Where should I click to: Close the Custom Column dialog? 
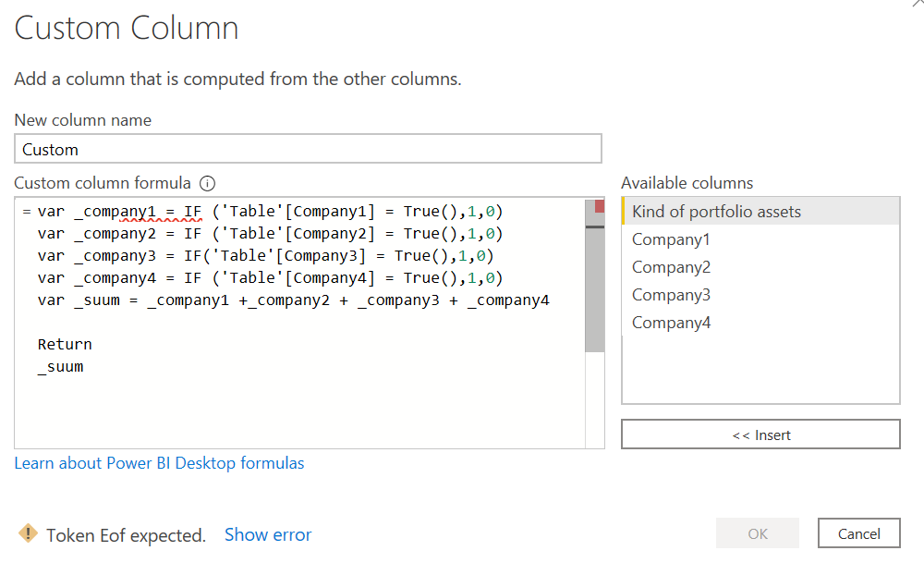(917, 4)
